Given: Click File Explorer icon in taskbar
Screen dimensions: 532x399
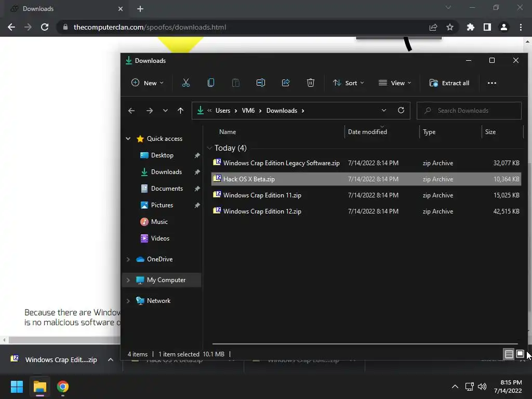Looking at the screenshot, I should coord(39,387).
